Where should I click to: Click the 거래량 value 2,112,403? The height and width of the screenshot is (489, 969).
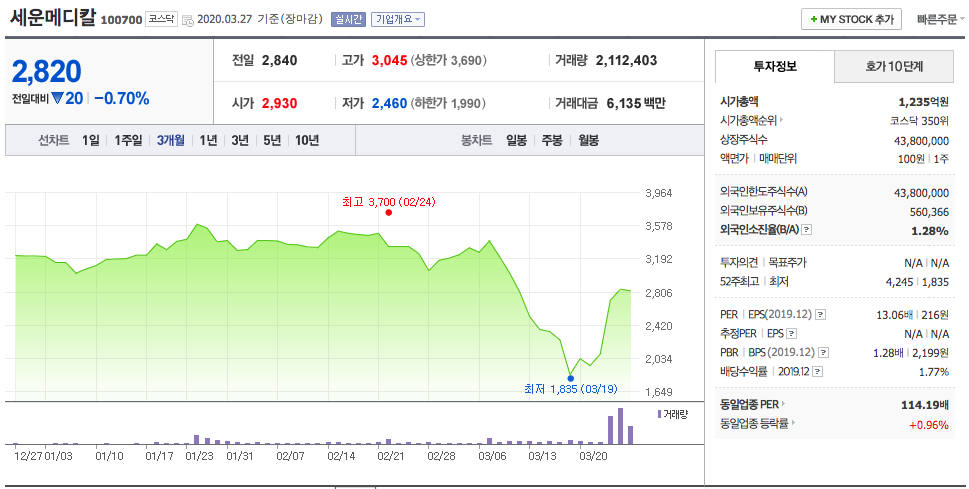point(626,61)
